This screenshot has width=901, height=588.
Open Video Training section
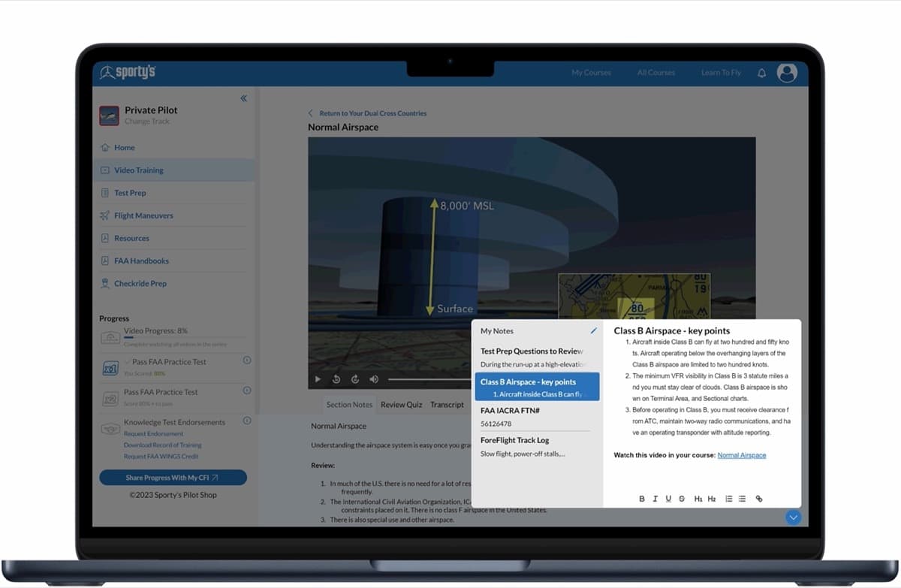[x=173, y=170]
